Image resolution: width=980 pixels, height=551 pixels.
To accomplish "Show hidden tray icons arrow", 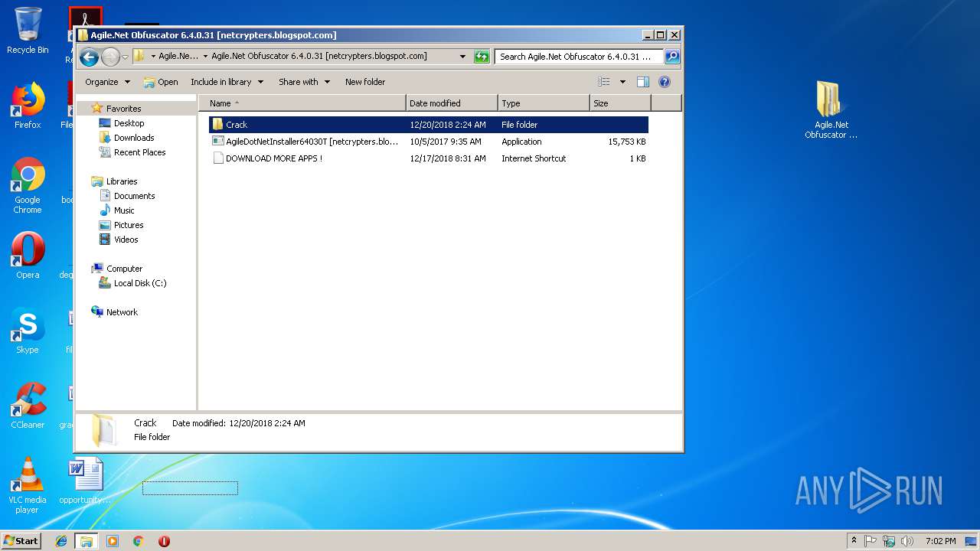I will 854,541.
